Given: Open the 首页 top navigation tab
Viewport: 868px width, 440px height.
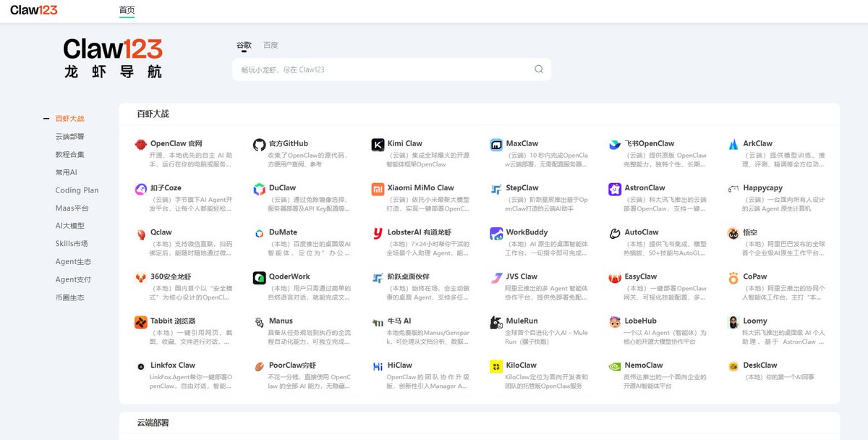Looking at the screenshot, I should coord(127,10).
